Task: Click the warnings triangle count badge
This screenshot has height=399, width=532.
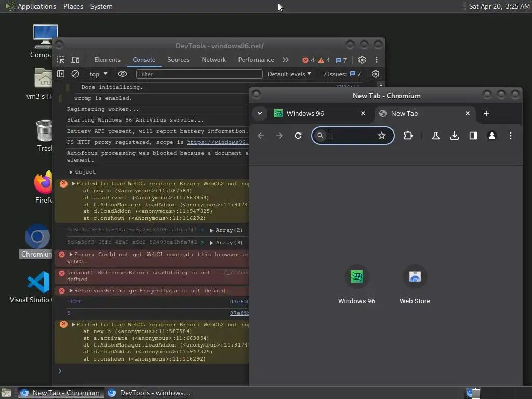Action: pos(324,60)
